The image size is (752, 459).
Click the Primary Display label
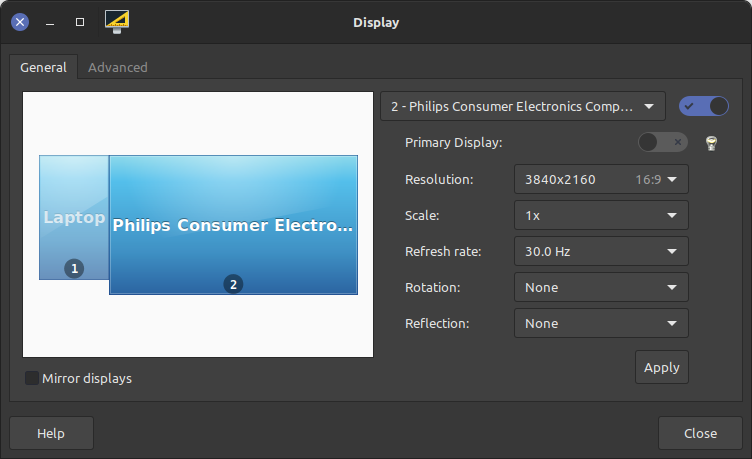tap(454, 142)
